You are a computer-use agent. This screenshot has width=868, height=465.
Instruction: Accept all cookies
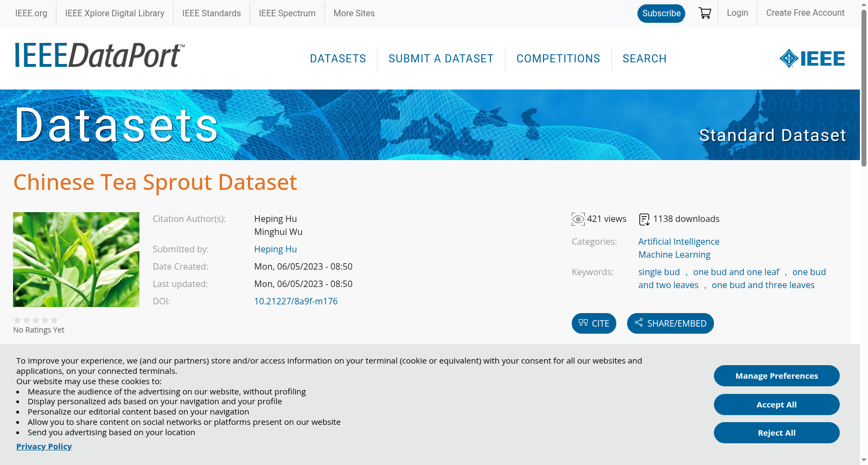click(x=777, y=405)
